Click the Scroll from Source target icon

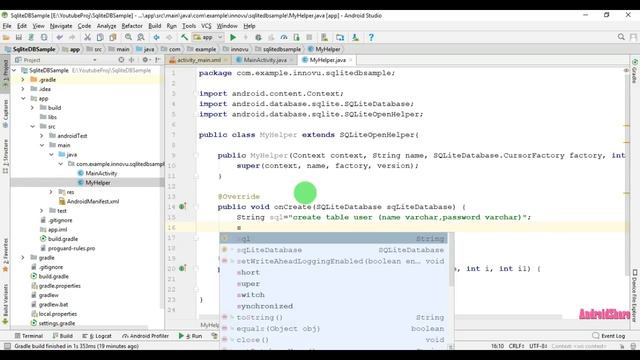[121, 60]
